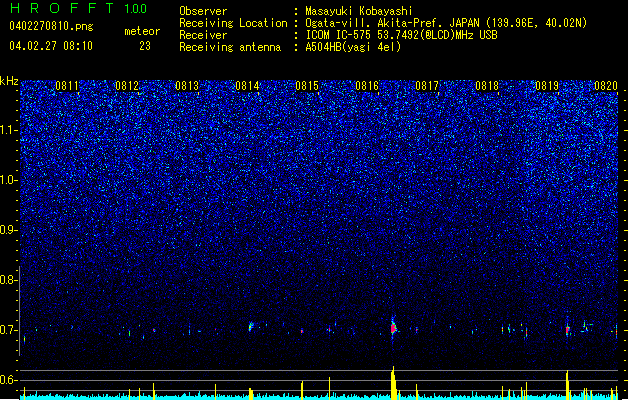Image resolution: width=629 pixels, height=400 pixels.
Task: Click the strong meteor echo after 0816
Action: pyautogui.click(x=394, y=328)
